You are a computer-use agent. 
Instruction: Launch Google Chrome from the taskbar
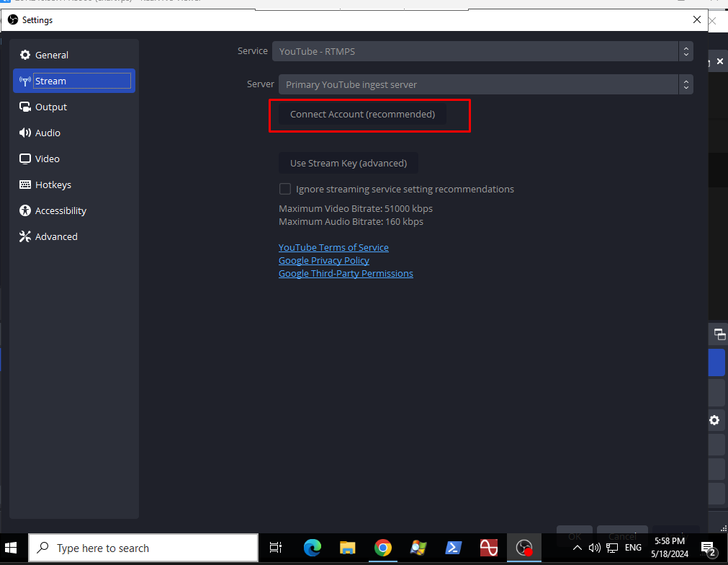click(x=382, y=548)
